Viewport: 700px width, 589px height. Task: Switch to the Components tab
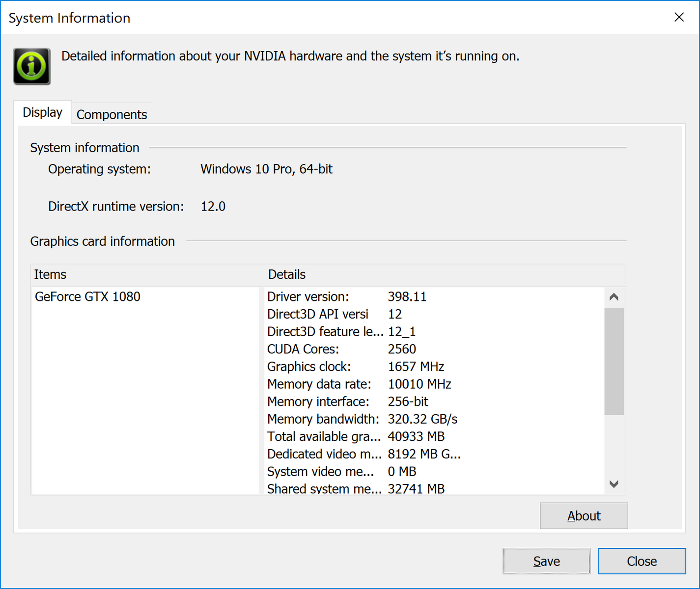pyautogui.click(x=112, y=114)
